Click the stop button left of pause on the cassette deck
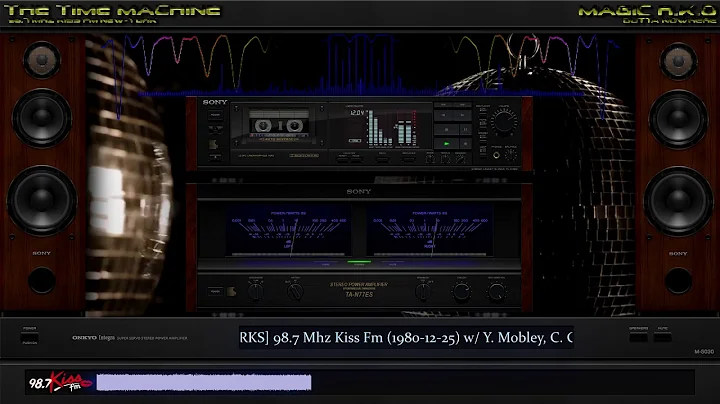 click(x=446, y=129)
